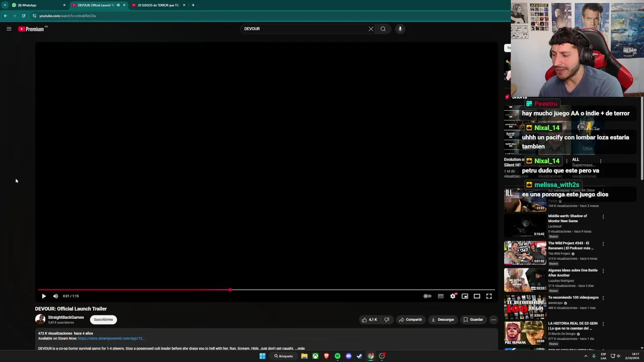Open the Xbox app in the taskbar
Screen dimensions: 644x362
pyautogui.click(x=315, y=356)
